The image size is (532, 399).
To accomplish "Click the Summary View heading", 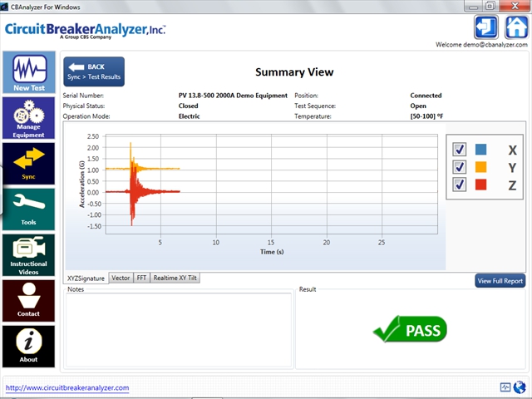I will coord(294,72).
